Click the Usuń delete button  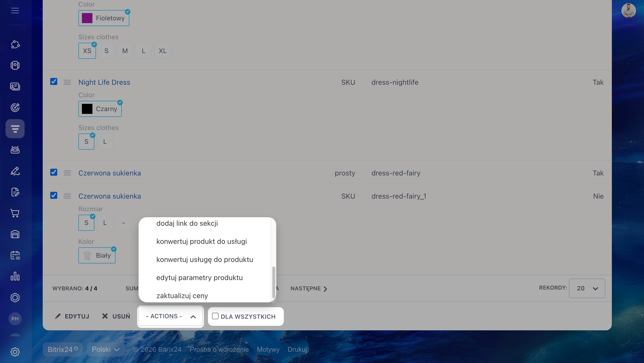pyautogui.click(x=116, y=316)
